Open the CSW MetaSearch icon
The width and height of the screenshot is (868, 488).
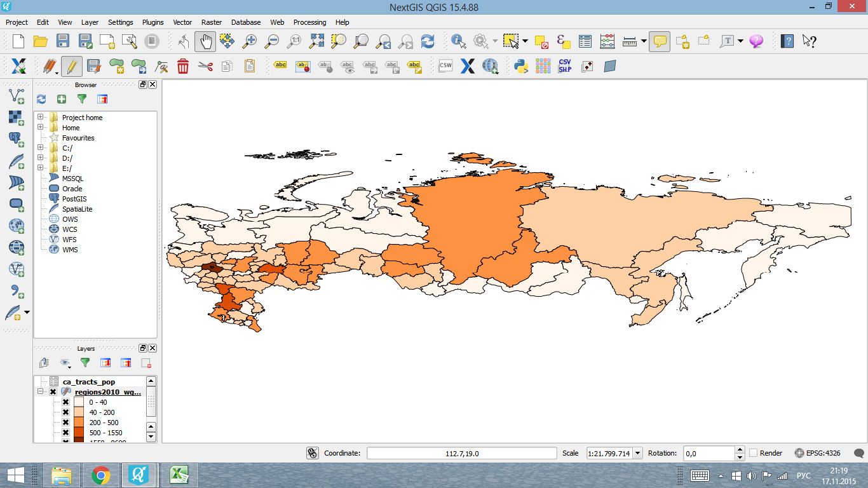point(445,66)
